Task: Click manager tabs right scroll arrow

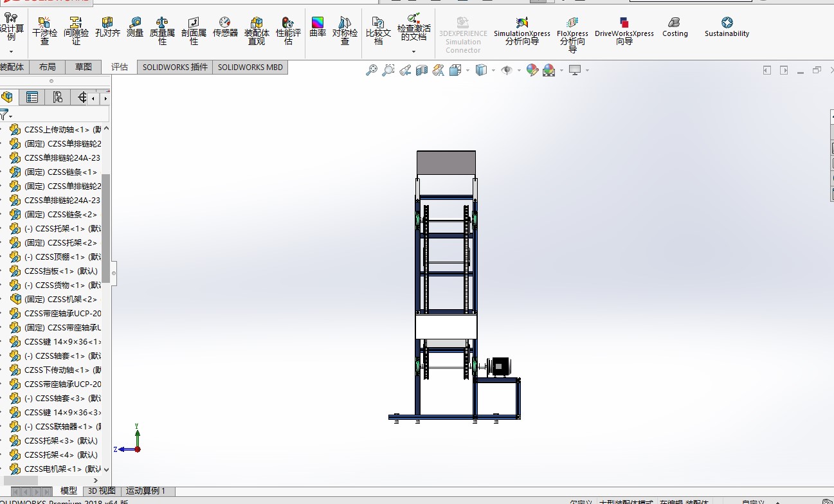Action: click(105, 98)
